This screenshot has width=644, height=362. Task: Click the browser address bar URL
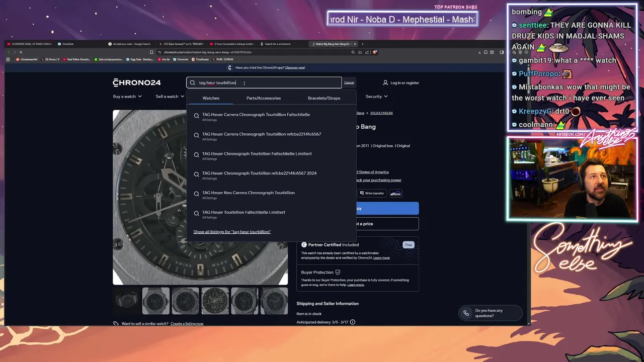[x=207, y=52]
